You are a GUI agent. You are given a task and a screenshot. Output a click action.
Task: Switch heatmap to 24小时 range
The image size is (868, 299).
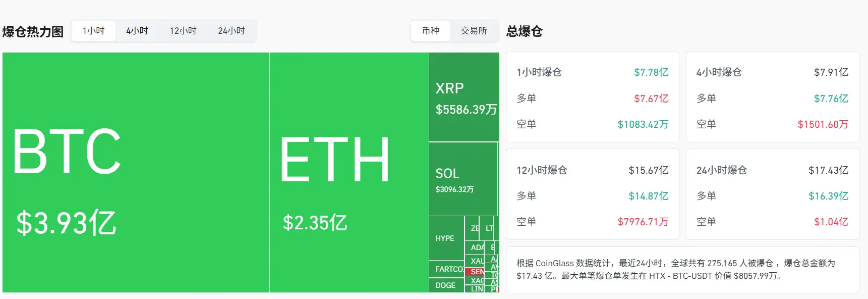point(231,31)
